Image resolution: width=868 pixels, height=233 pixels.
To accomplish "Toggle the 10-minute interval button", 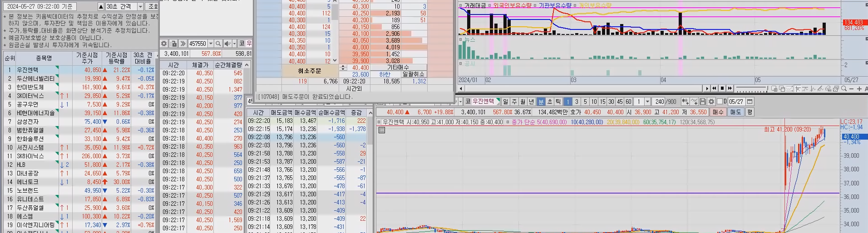I will [594, 102].
